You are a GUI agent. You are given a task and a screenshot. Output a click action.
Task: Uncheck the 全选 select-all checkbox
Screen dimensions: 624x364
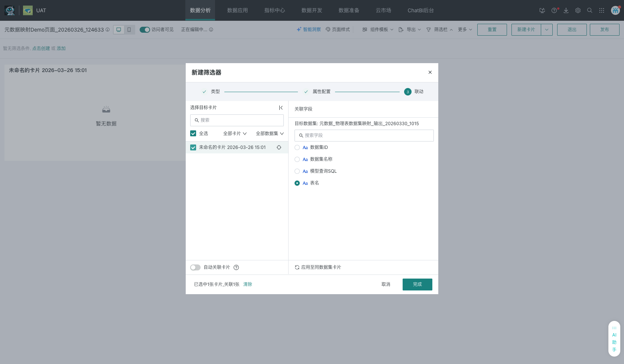click(x=193, y=133)
